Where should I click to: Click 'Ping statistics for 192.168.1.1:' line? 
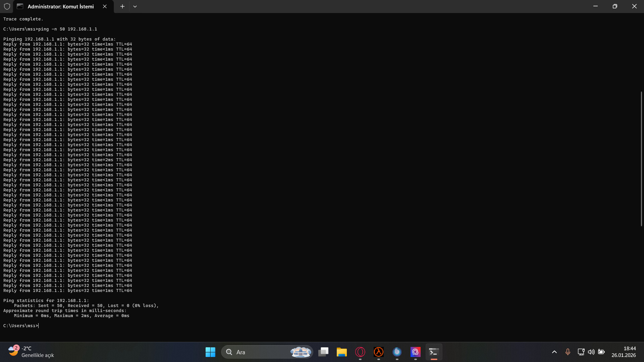[46, 301]
